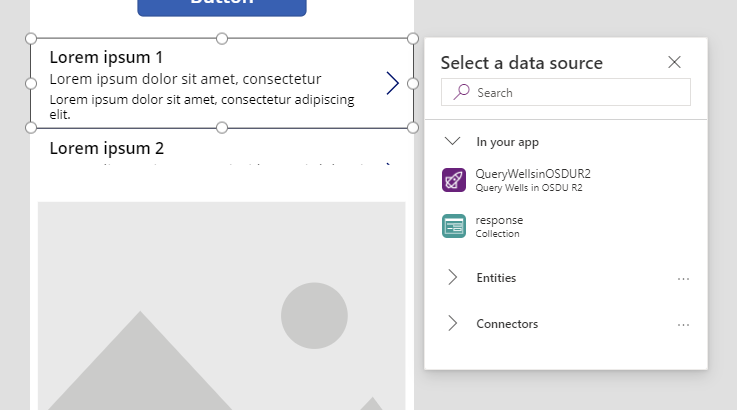Click the bottom-center resize handle of gallery
737x410 pixels.
pos(222,128)
